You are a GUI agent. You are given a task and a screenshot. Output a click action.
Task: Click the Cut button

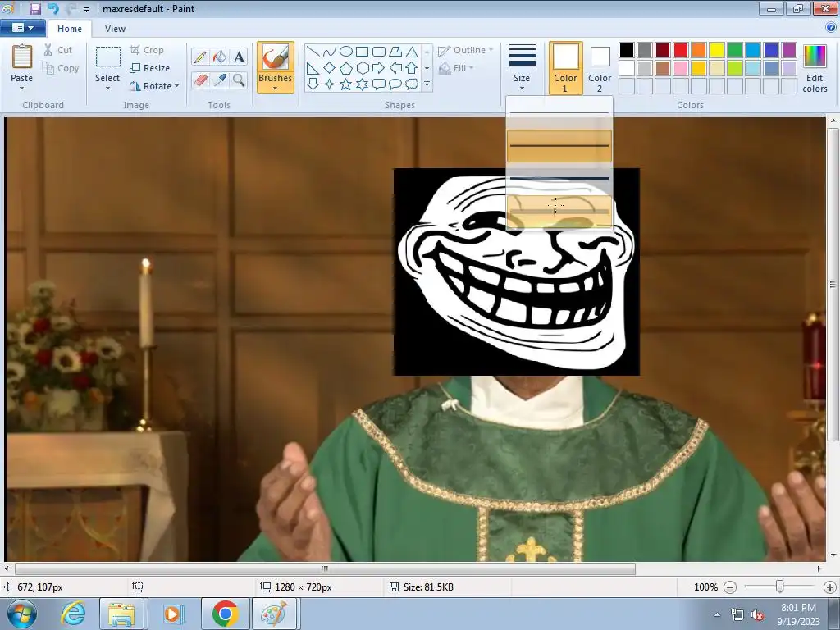[x=58, y=50]
